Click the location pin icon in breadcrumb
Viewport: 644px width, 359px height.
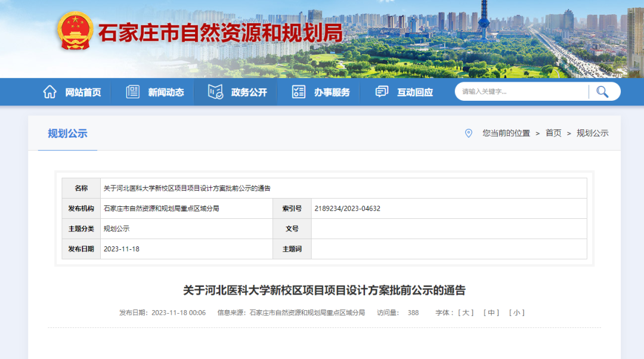click(x=468, y=133)
